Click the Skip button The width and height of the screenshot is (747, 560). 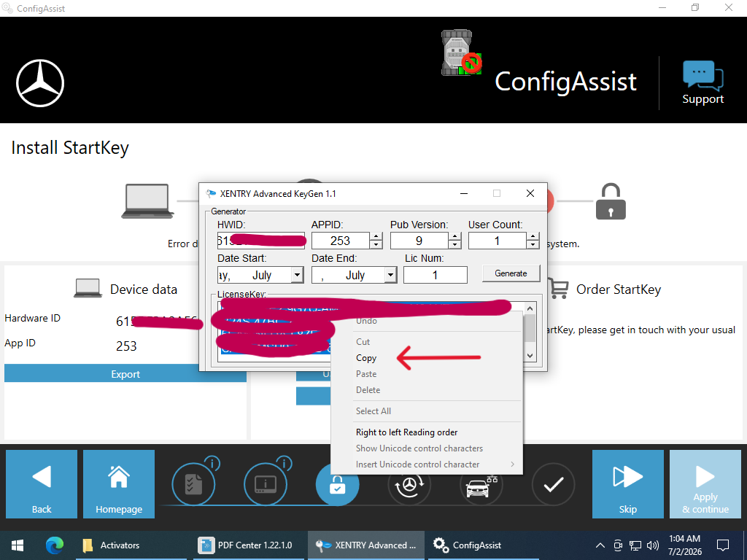click(627, 484)
